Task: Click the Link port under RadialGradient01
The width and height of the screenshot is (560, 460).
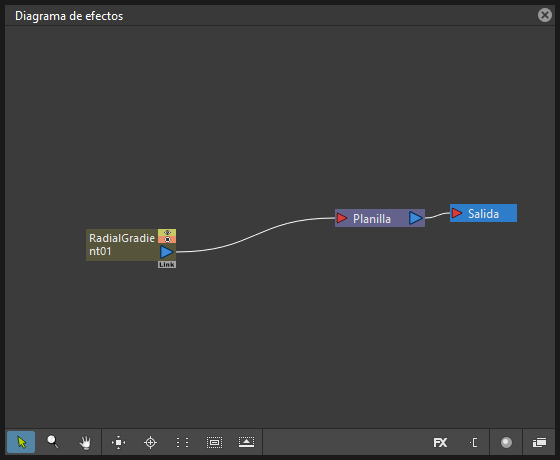Action: [167, 265]
